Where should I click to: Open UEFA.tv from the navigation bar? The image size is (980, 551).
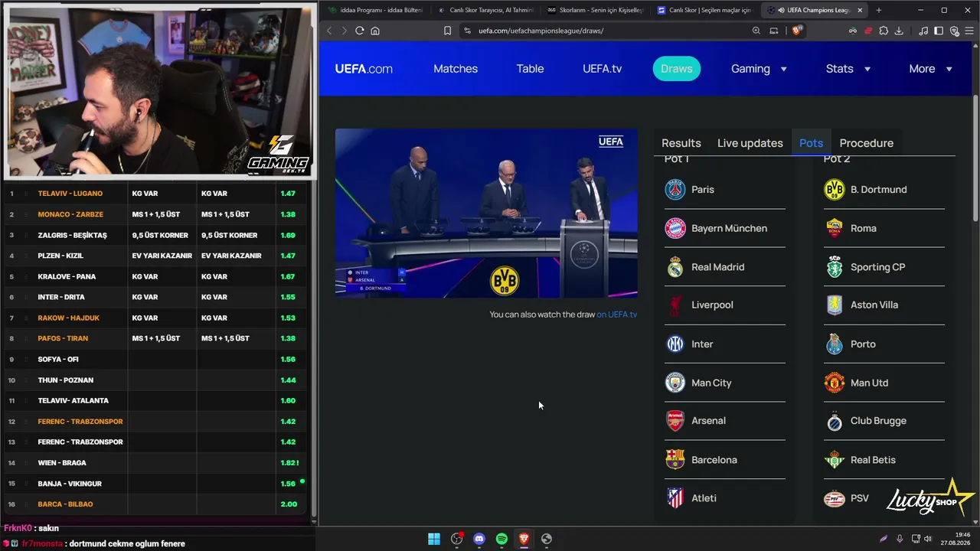pos(602,69)
